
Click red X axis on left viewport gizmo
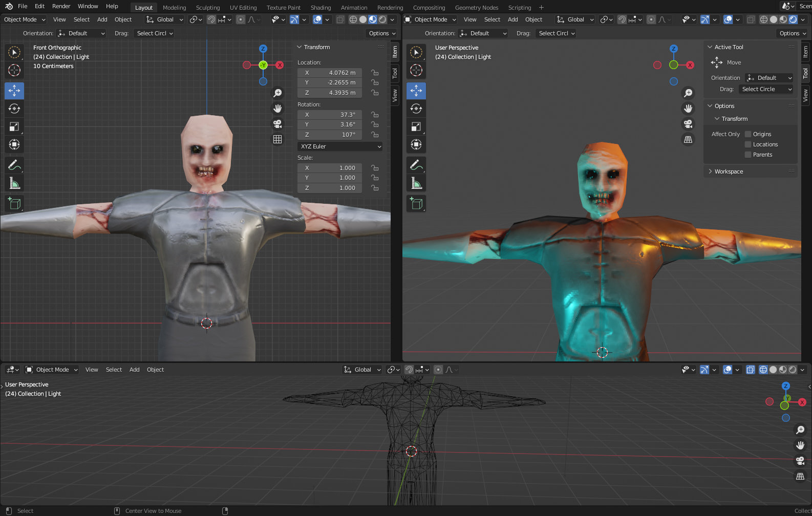[280, 65]
